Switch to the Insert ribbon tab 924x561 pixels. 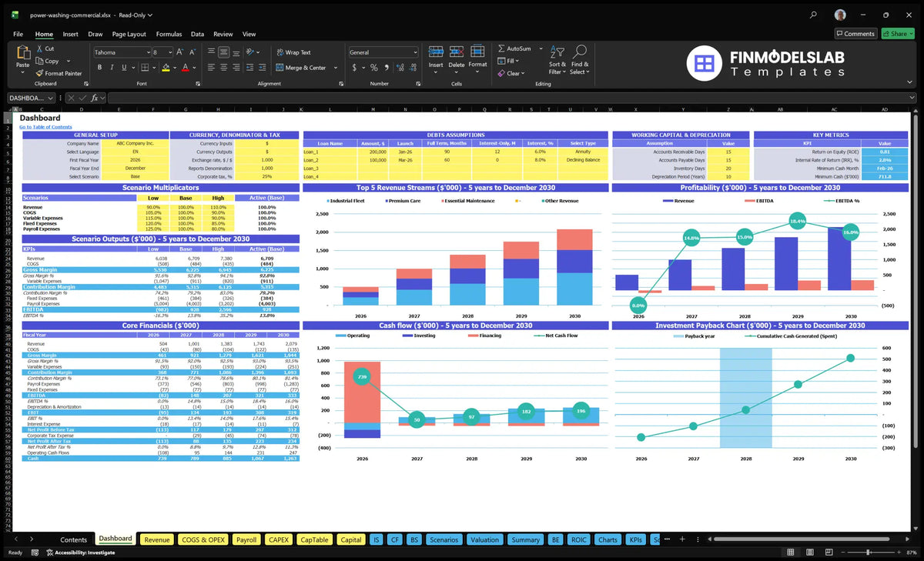70,34
